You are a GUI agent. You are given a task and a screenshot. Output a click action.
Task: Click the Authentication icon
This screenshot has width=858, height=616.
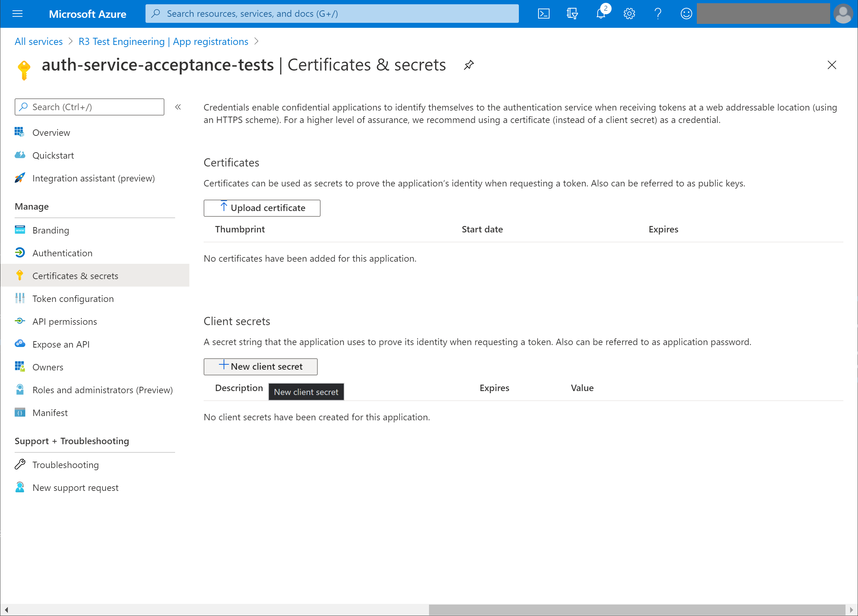pos(20,253)
